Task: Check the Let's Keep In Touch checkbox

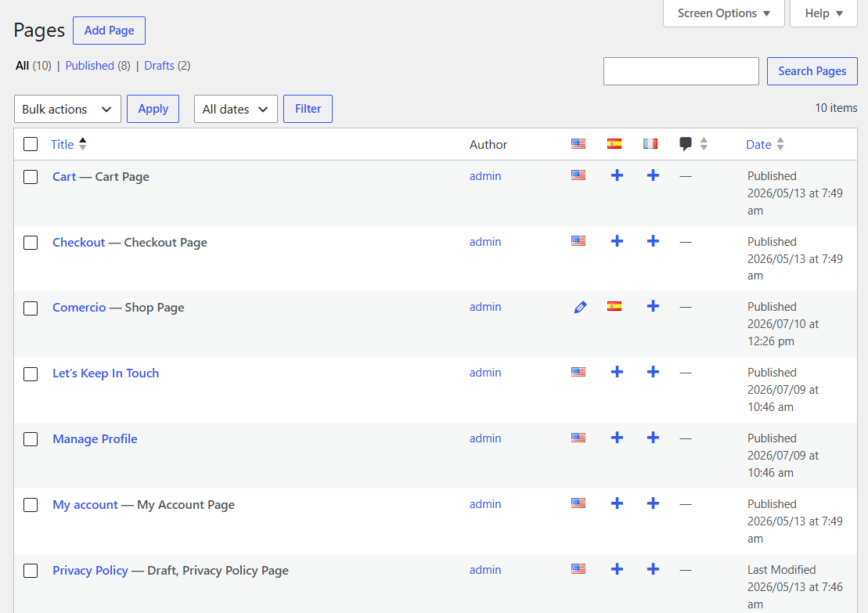Action: (x=31, y=373)
